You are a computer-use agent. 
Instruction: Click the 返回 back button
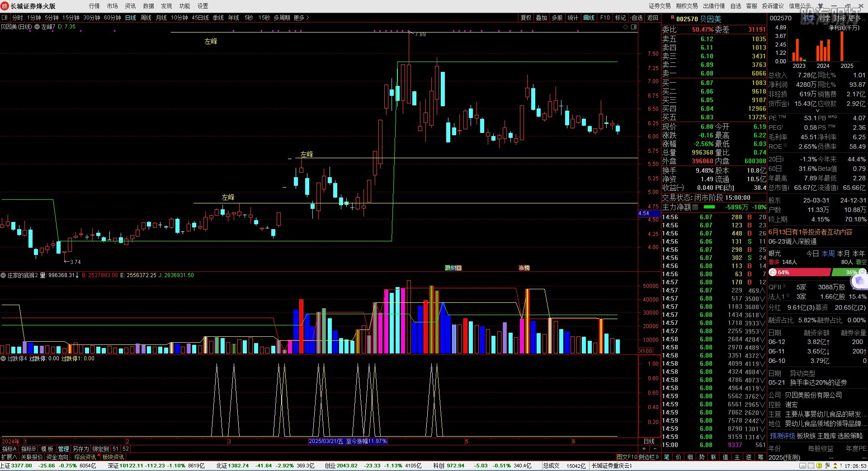pos(653,18)
